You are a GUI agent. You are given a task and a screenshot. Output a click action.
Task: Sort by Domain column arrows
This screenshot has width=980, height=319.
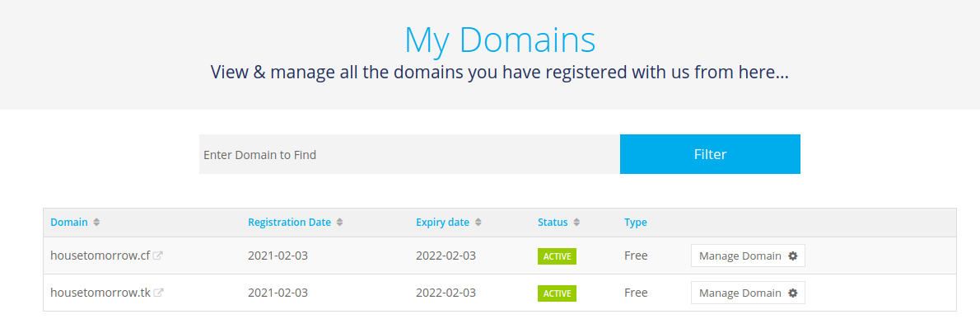point(96,223)
